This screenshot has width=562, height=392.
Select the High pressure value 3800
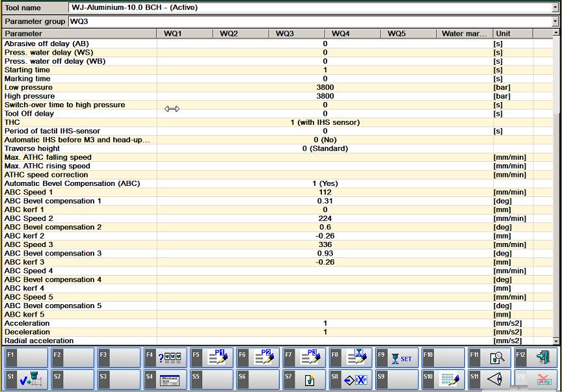click(x=325, y=96)
